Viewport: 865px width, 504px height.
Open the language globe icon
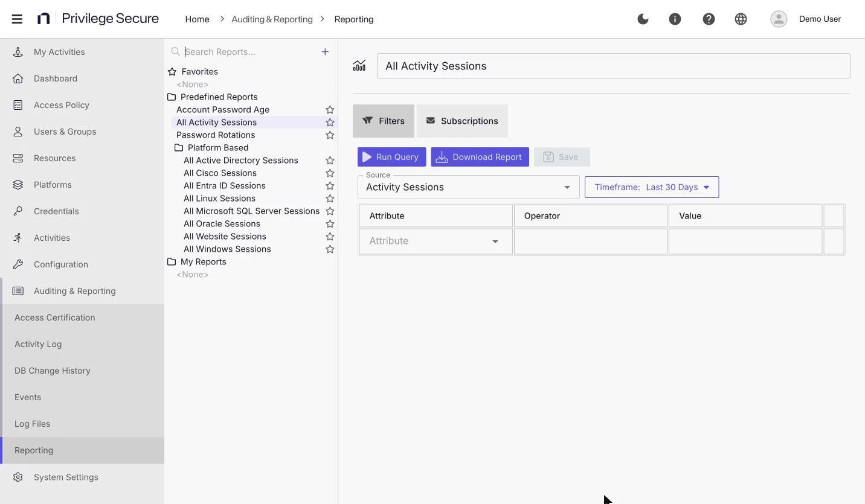click(x=741, y=19)
